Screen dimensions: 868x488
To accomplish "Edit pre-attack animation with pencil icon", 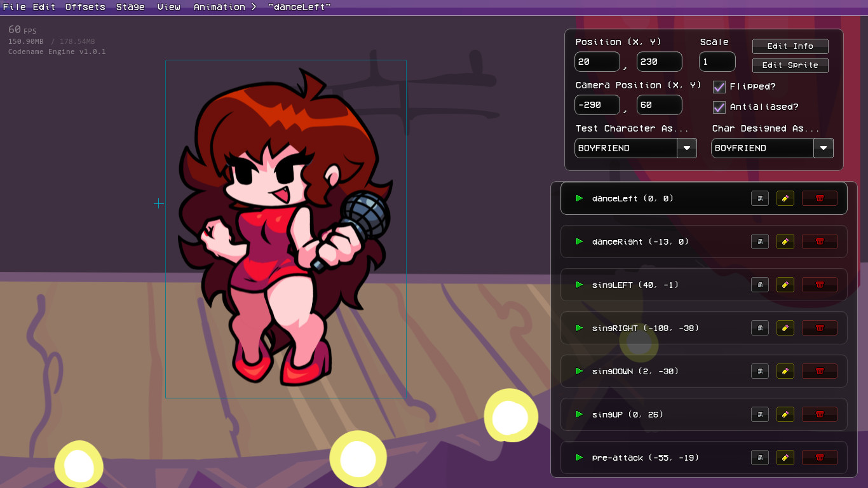I will tap(785, 457).
